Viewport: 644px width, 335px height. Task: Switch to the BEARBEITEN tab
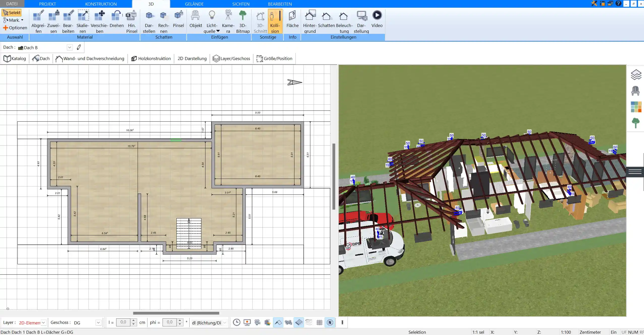coord(280,4)
